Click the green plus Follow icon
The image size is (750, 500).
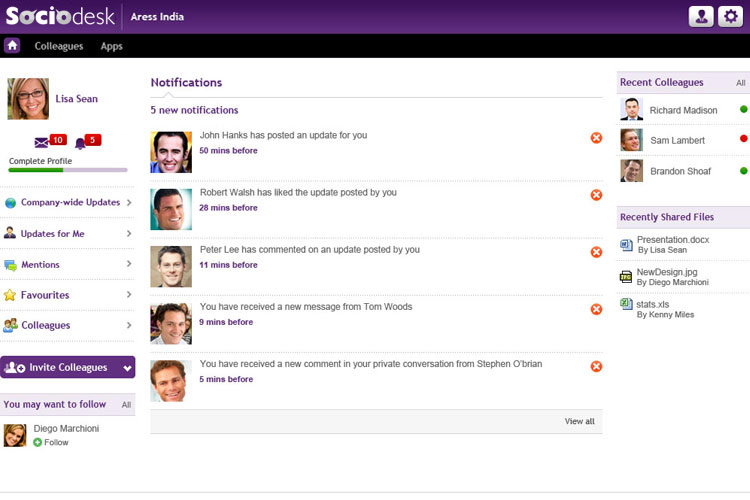coord(37,443)
